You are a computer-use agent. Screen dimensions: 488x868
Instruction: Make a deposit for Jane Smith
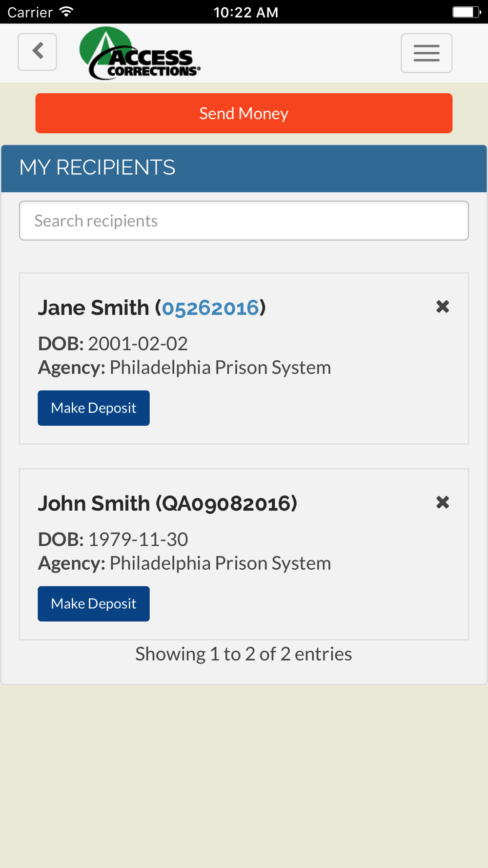(94, 408)
